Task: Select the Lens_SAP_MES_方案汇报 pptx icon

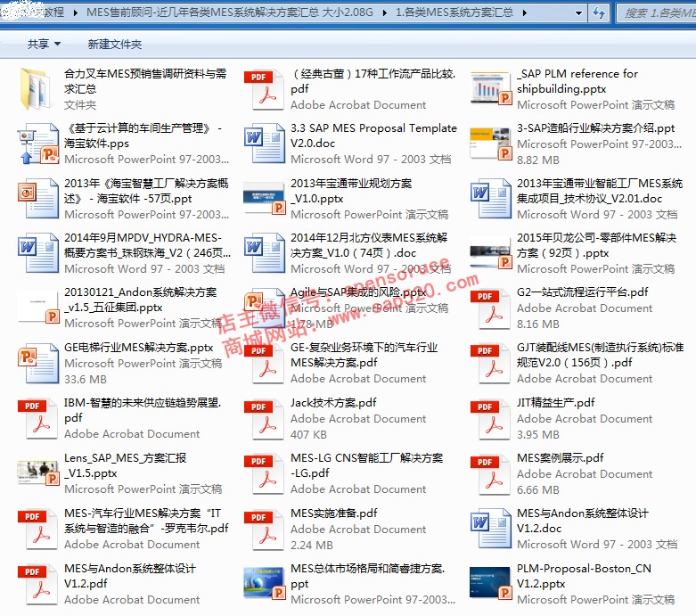Action: [x=38, y=472]
